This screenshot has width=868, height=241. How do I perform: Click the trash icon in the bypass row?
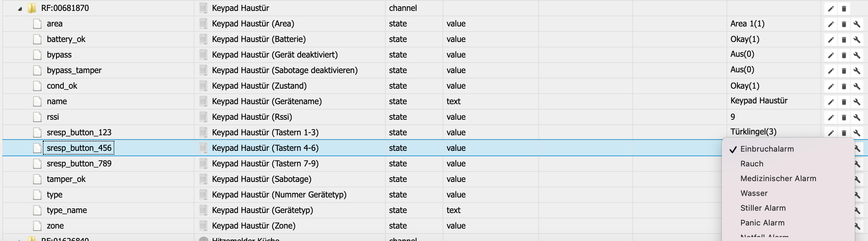(x=844, y=55)
